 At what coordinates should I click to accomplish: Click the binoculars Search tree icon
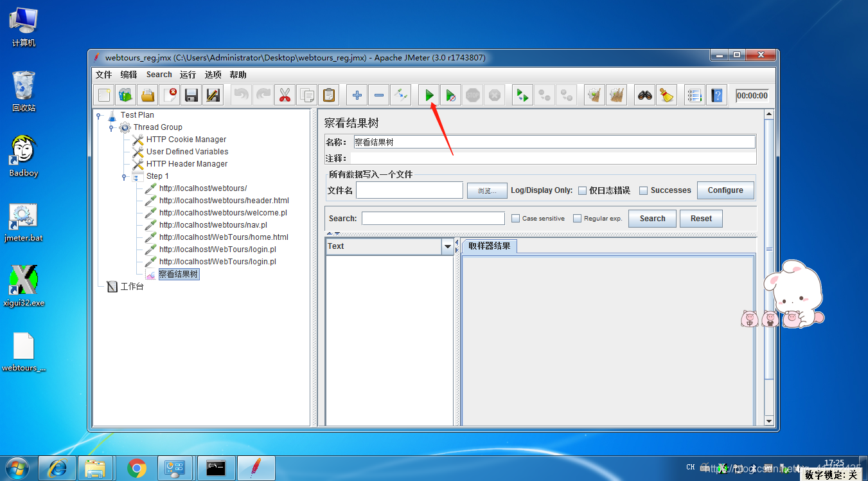[645, 96]
